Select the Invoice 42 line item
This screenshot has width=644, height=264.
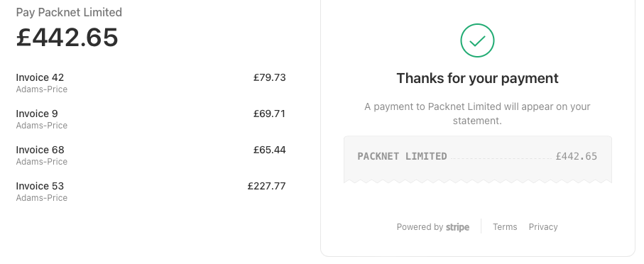click(151, 83)
